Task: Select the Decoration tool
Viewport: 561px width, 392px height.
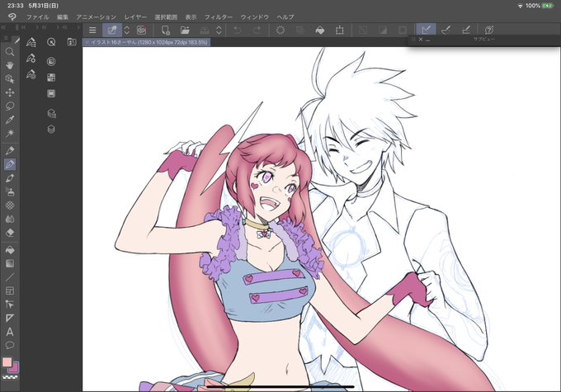Action: click(x=10, y=205)
